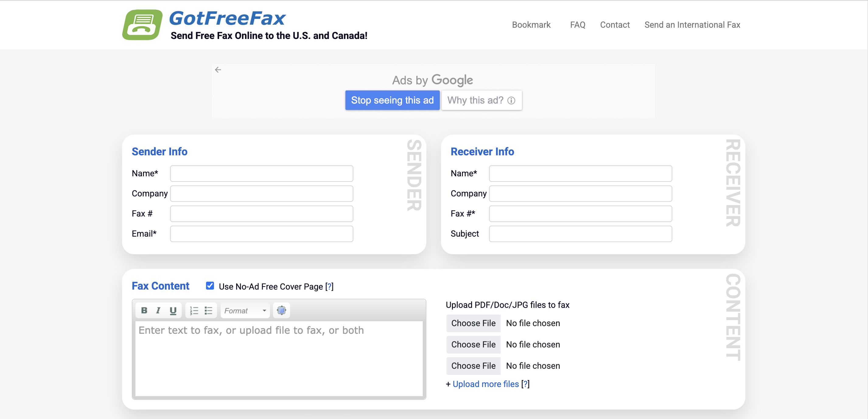Open the FAQ page
This screenshot has height=419, width=868.
[x=577, y=25]
